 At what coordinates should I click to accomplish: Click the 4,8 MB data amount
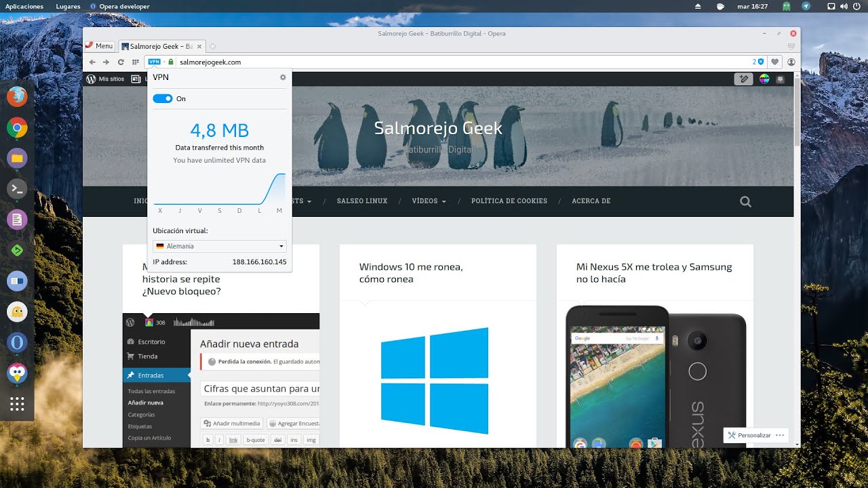pos(219,130)
